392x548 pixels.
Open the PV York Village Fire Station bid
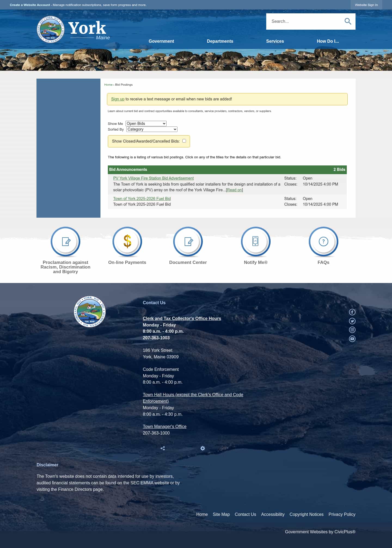[x=153, y=178]
